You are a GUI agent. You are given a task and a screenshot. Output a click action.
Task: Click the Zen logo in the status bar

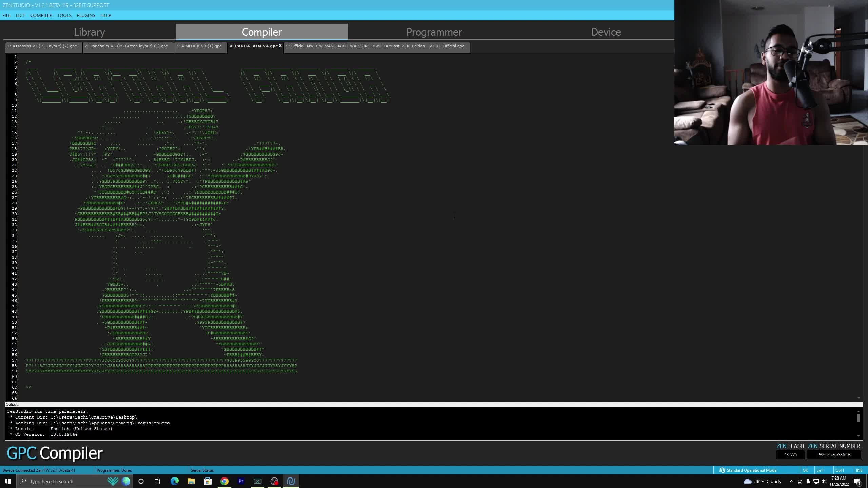(x=722, y=470)
